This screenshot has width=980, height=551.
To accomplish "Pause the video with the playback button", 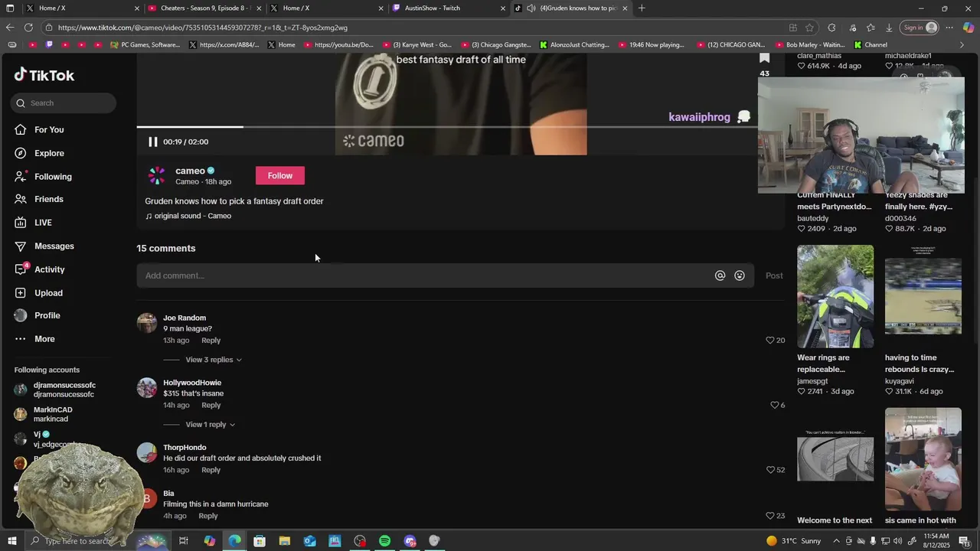I will click(x=152, y=142).
